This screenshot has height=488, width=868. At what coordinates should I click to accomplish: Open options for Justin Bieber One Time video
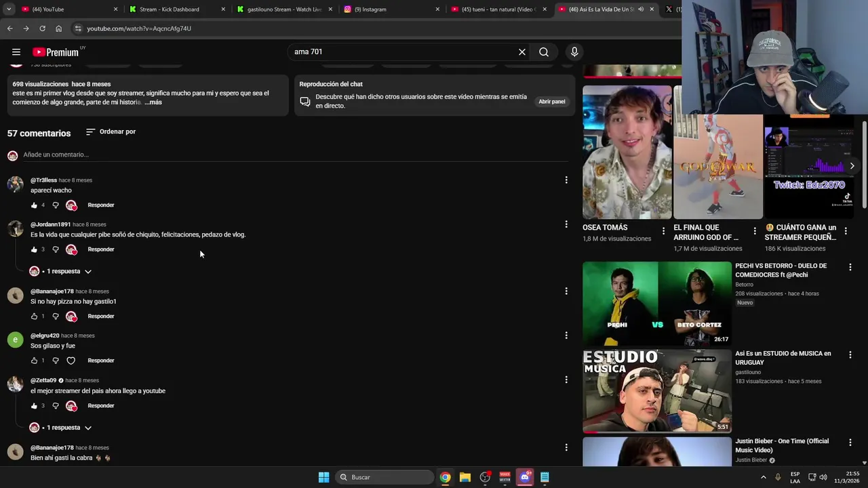click(850, 443)
